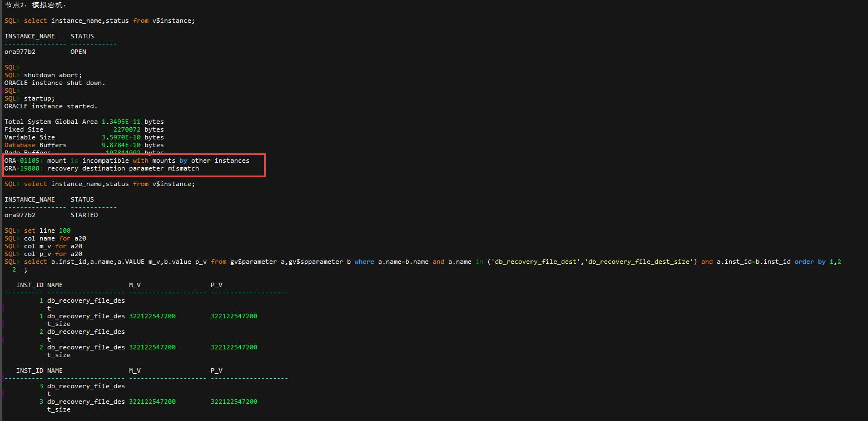Select the "ORACLE instance started." message
868x421 pixels.
pos(51,106)
